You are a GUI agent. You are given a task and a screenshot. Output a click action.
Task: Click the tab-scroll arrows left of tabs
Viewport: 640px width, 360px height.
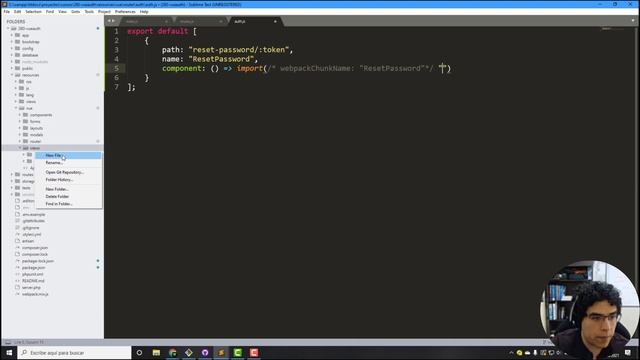pyautogui.click(x=111, y=21)
